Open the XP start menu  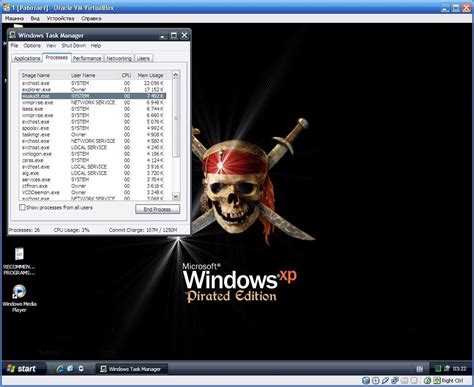click(x=23, y=369)
